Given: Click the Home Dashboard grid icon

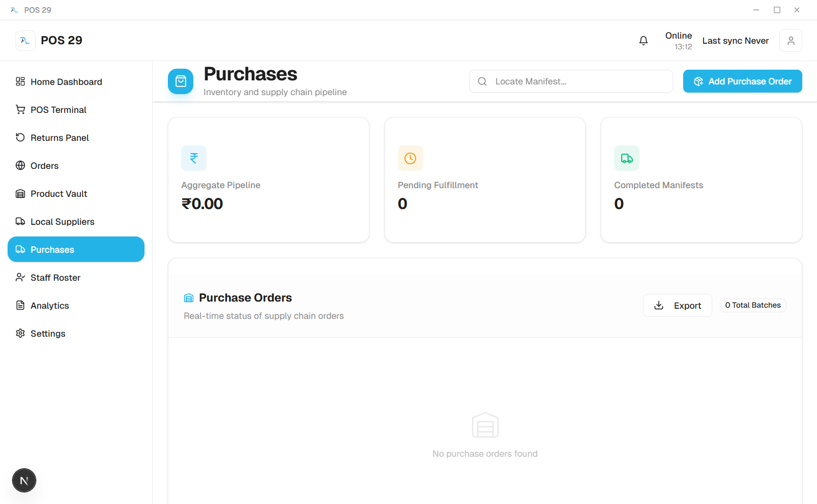Looking at the screenshot, I should (20, 81).
